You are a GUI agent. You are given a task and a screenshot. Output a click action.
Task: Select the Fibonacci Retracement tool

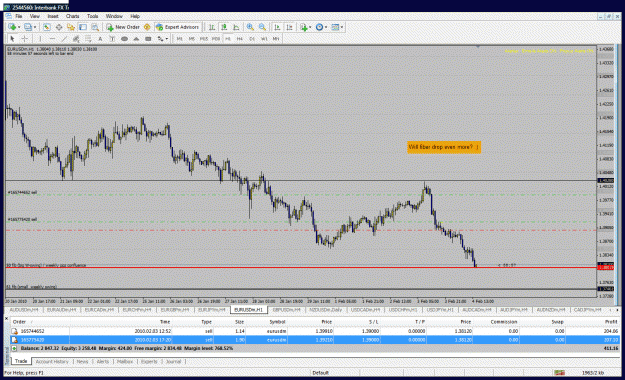pos(88,39)
